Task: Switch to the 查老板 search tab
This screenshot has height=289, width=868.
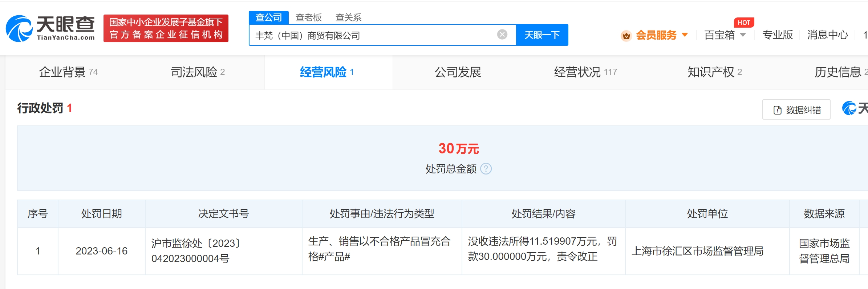Action: pos(309,17)
